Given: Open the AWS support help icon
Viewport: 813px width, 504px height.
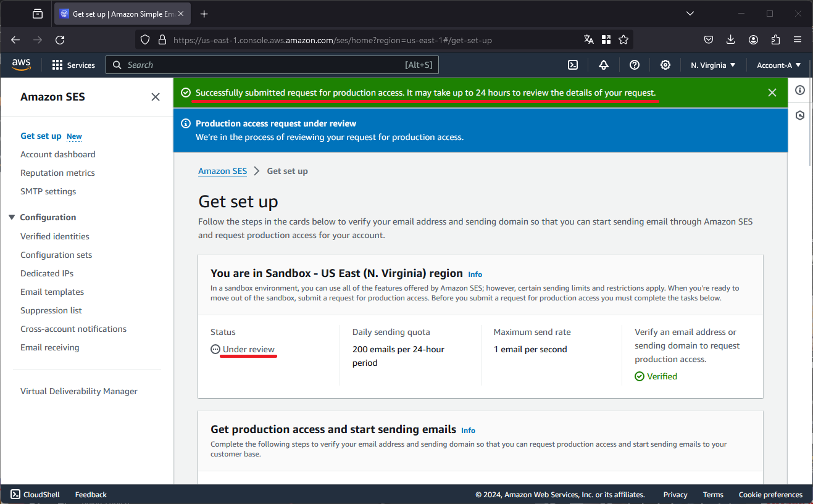Looking at the screenshot, I should click(635, 65).
